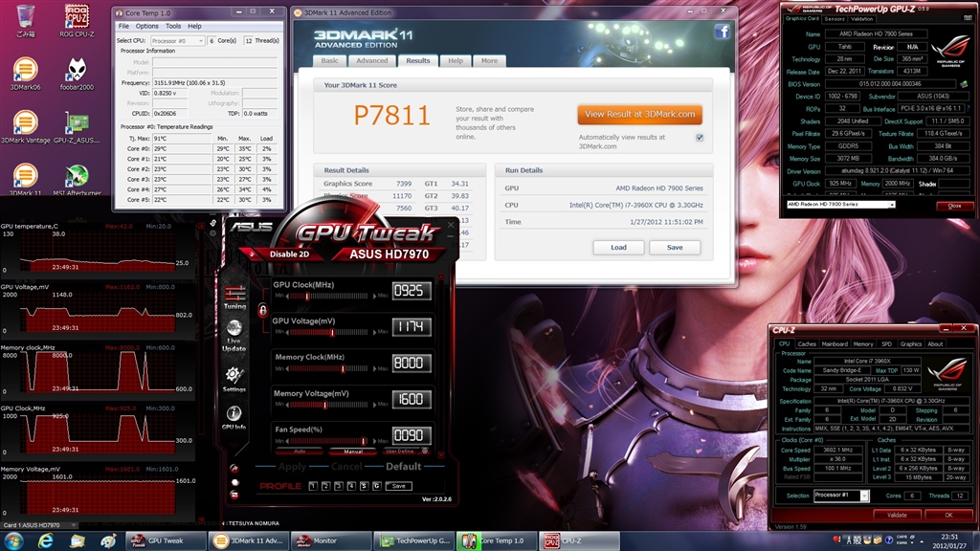
Task: Click the Memory Voltage slider handle
Action: (324, 405)
